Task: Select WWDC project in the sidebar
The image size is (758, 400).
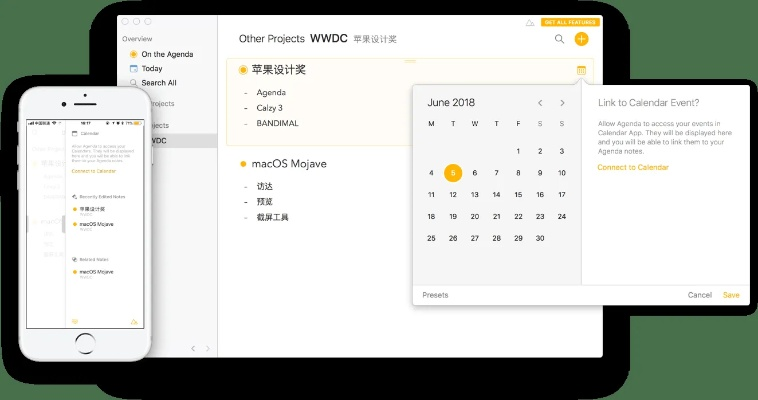Action: coord(160,141)
